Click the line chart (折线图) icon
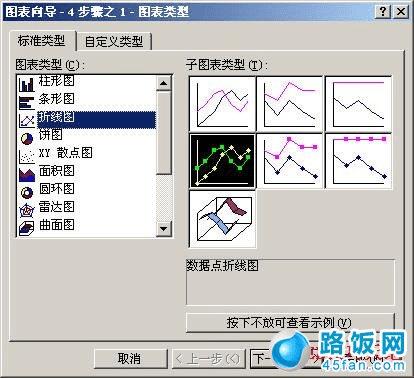 tap(27, 120)
